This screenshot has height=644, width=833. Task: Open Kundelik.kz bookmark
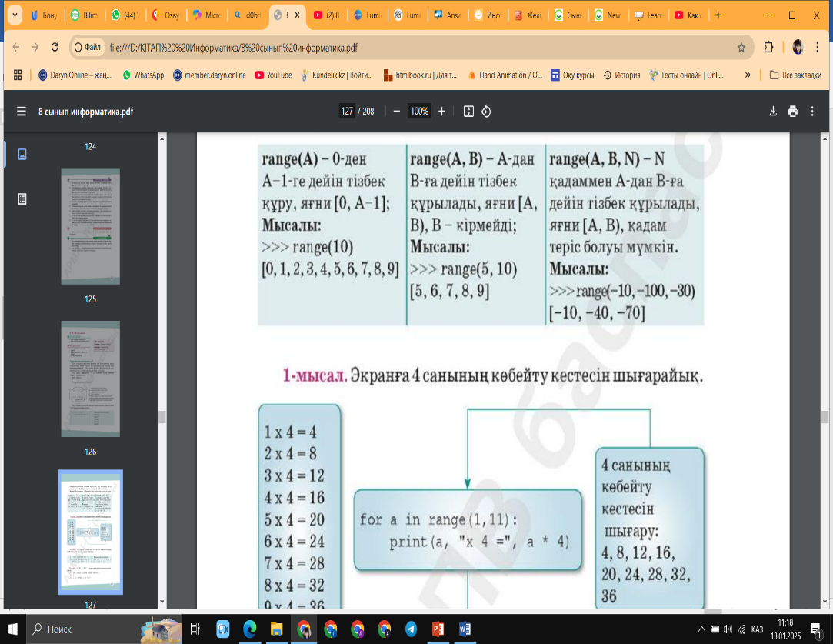[337, 75]
